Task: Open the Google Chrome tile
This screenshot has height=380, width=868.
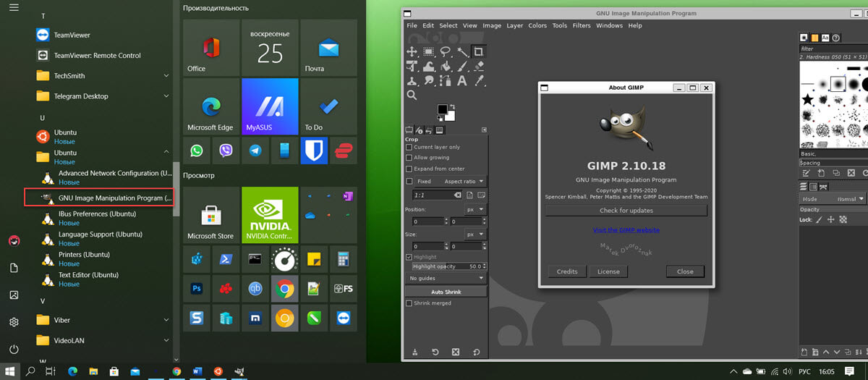Action: 284,289
